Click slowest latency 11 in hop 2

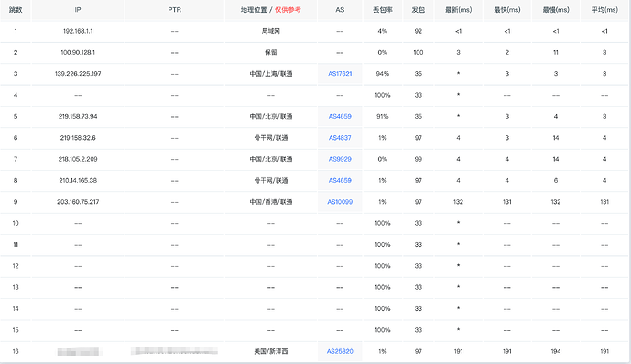(x=556, y=53)
